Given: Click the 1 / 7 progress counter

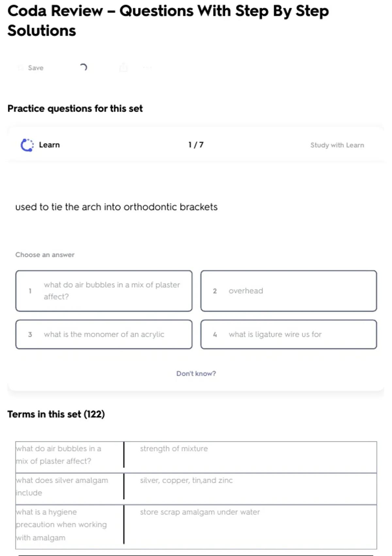Looking at the screenshot, I should click(196, 145).
